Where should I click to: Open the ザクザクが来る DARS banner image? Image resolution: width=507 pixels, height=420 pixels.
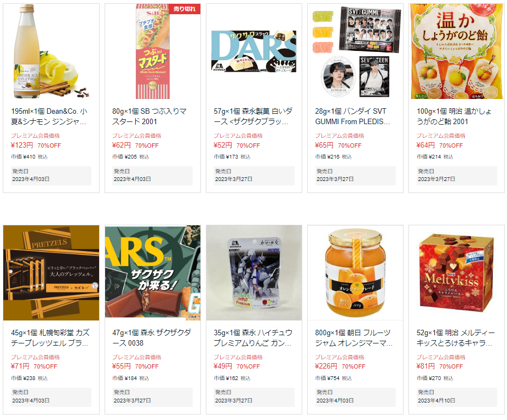(x=153, y=273)
